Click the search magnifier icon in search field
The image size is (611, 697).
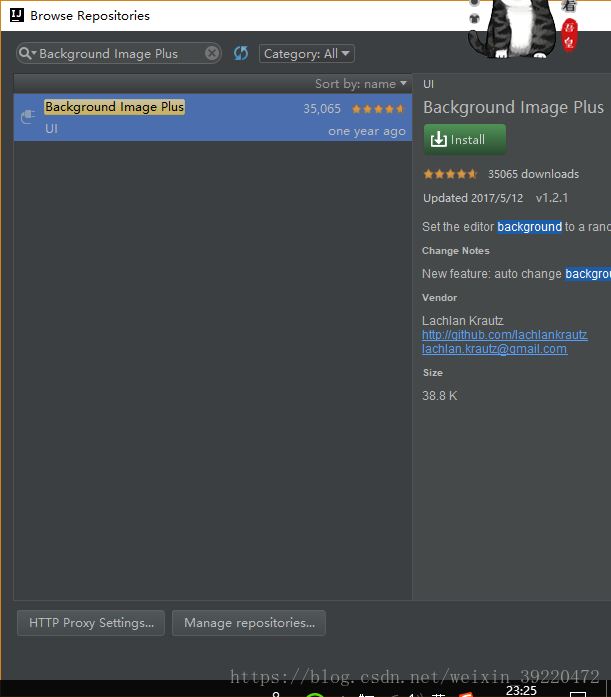tap(27, 54)
